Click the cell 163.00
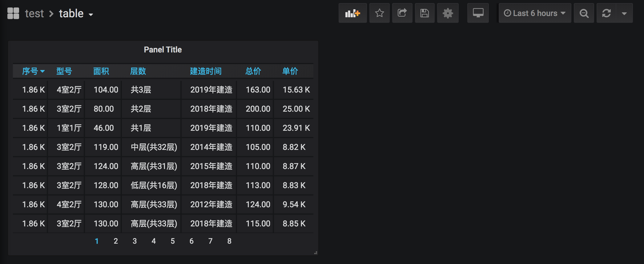This screenshot has width=644, height=264. coord(255,90)
